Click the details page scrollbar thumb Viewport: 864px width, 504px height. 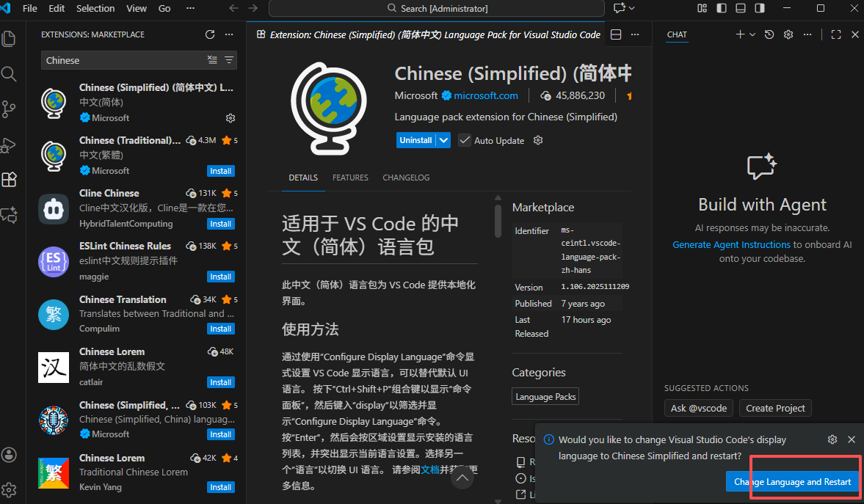tap(498, 220)
